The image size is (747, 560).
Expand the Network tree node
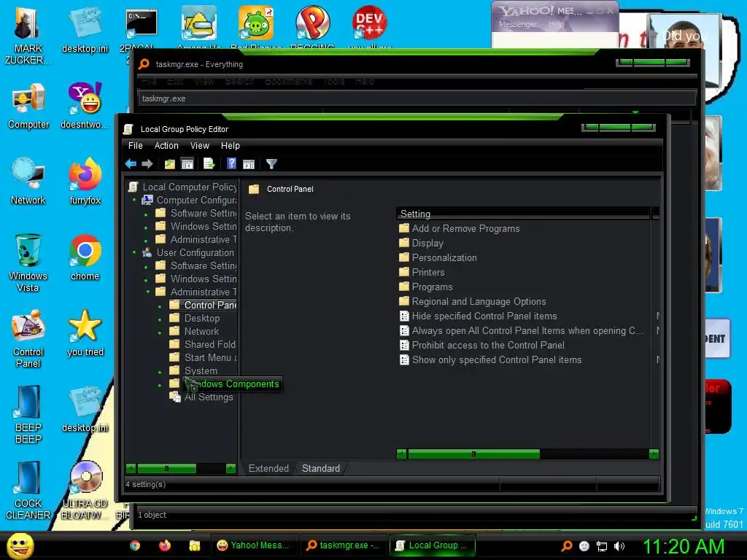[x=160, y=332]
